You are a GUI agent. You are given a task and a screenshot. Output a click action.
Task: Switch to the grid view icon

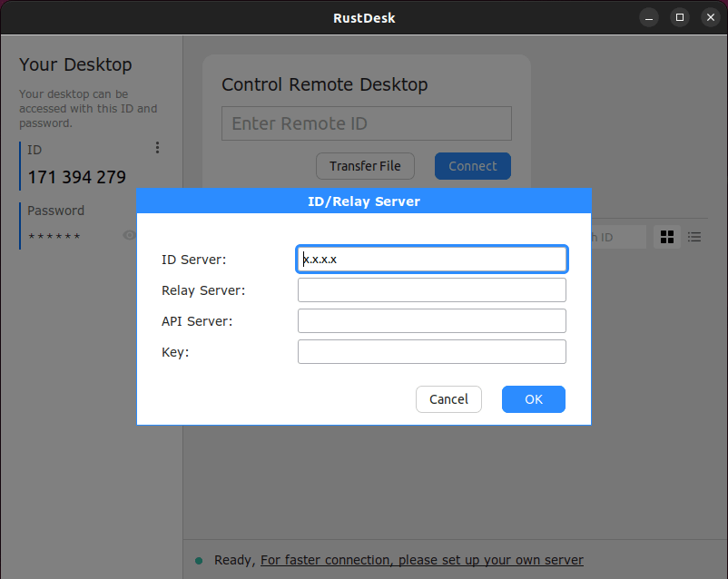667,237
